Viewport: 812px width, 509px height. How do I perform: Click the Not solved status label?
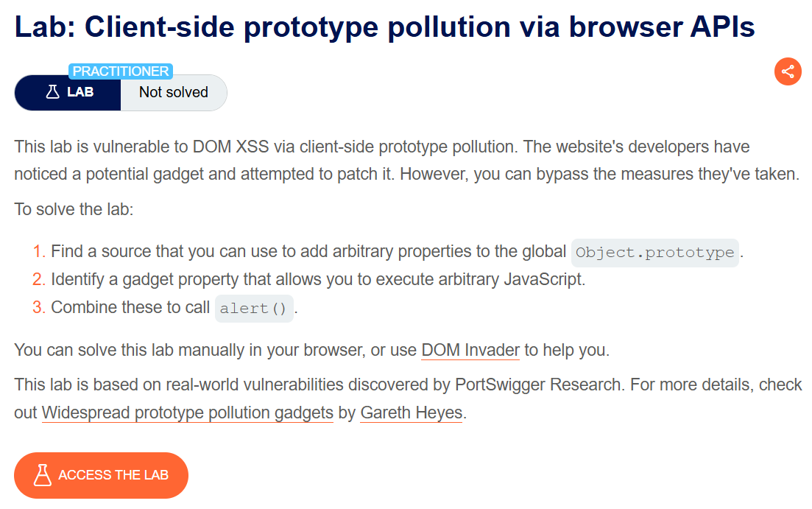[x=174, y=93]
